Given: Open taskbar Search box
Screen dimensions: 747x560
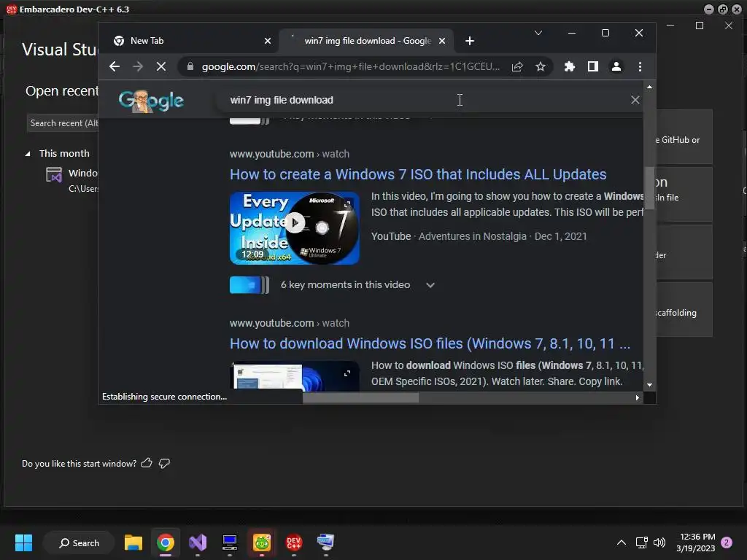Looking at the screenshot, I should pos(79,542).
